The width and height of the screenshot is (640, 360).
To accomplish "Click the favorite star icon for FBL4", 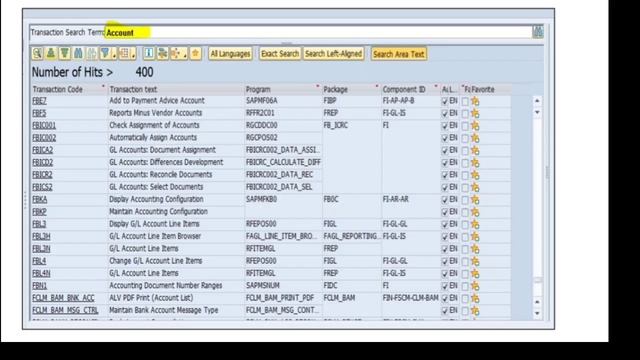I will [x=475, y=261].
